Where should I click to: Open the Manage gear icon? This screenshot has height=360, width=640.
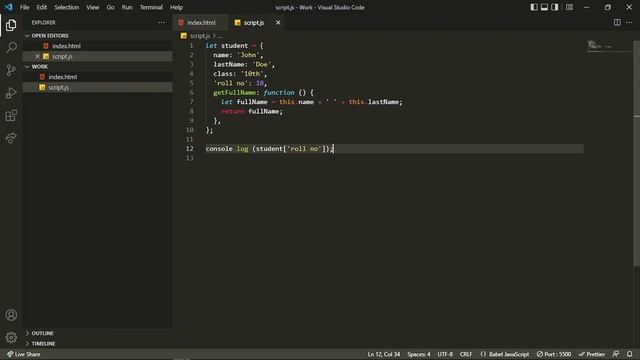[11, 337]
